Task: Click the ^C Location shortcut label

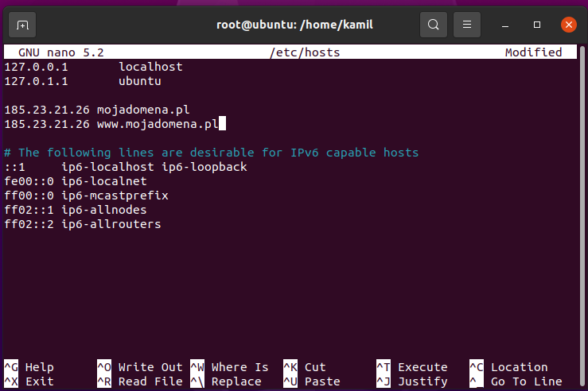Action: point(508,367)
